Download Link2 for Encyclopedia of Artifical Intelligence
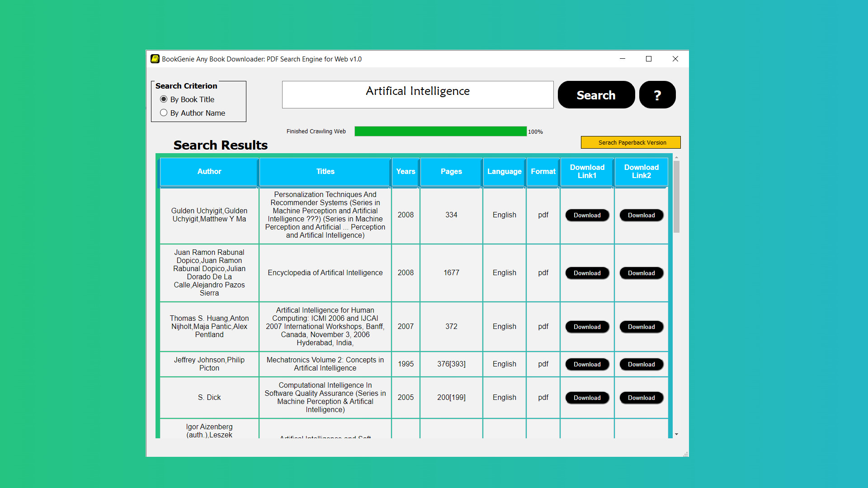Screen dimensions: 868x488 [x=642, y=273]
